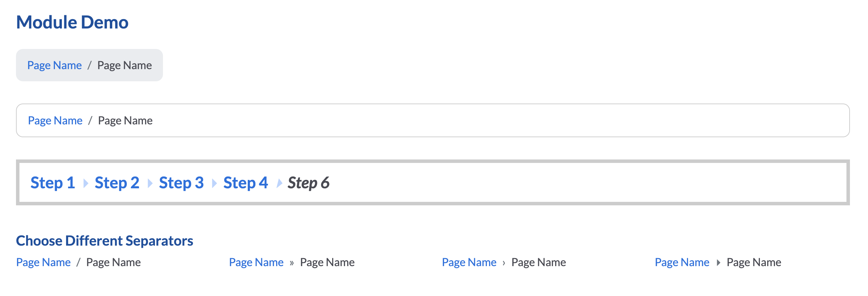Click the arrow separator before Step 6
The height and width of the screenshot is (296, 868).
(279, 182)
